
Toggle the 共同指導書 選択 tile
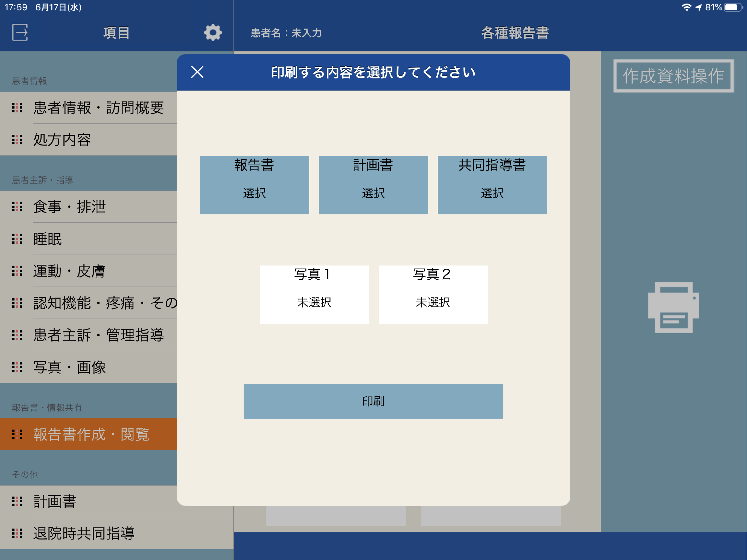tap(492, 185)
